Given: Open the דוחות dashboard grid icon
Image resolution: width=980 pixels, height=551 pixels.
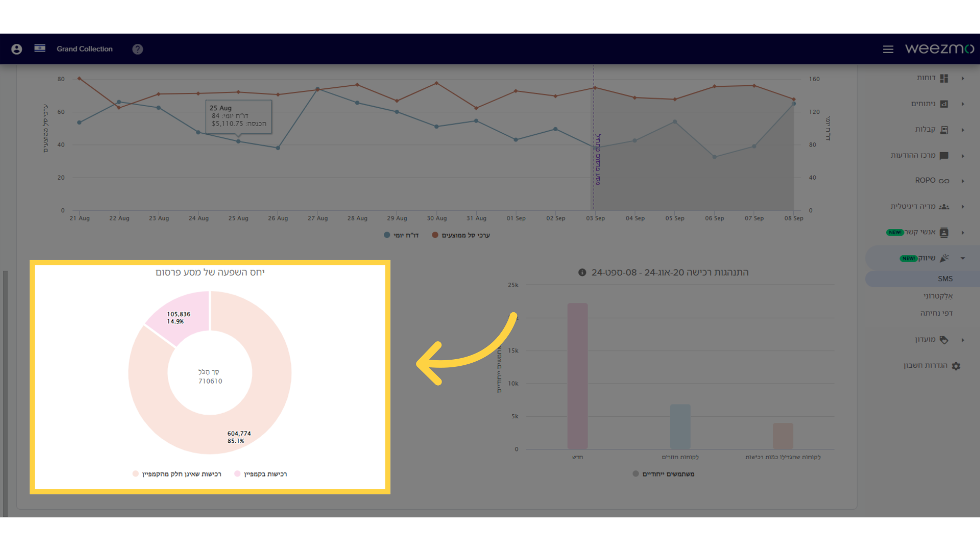Looking at the screenshot, I should coord(944,78).
